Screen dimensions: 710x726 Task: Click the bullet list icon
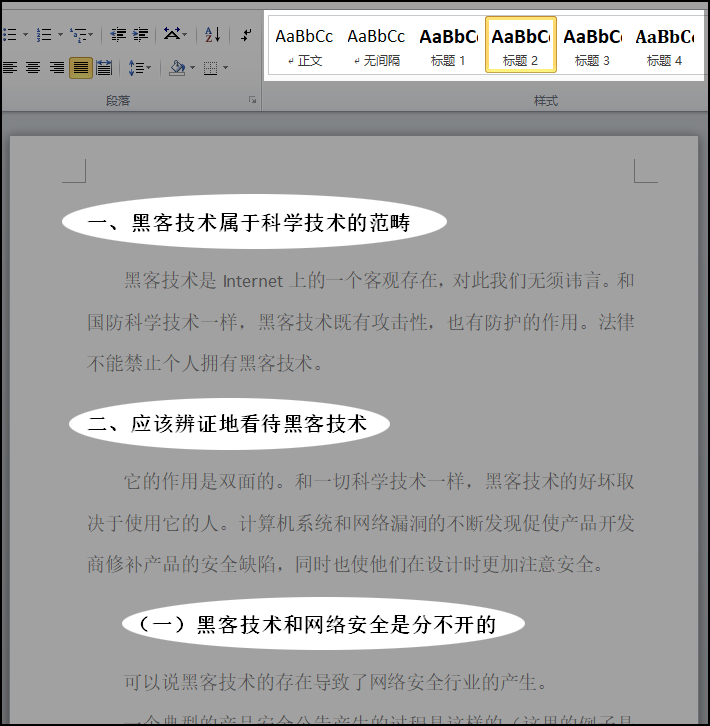(9, 35)
